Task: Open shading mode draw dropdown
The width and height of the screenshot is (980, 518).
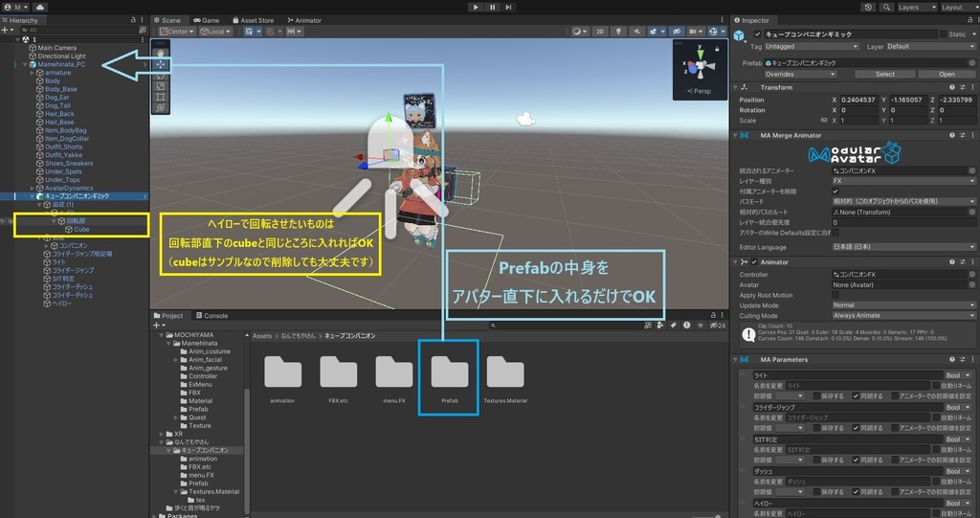Action: pos(579,32)
